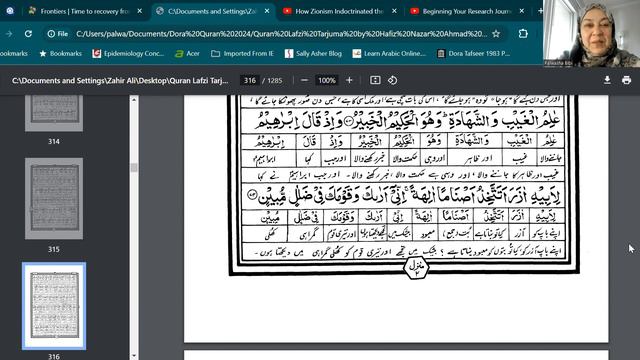Image resolution: width=640 pixels, height=360 pixels.
Task: Print the PDF document
Action: coord(626,80)
